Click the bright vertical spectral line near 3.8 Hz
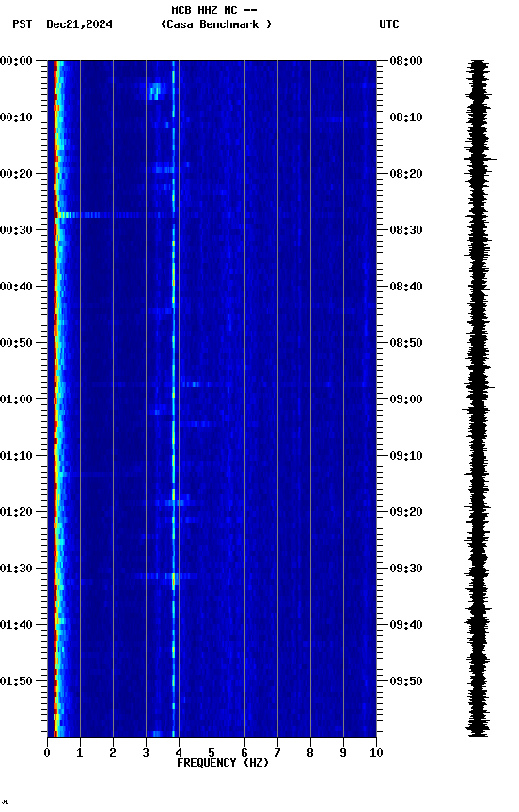This screenshot has height=812, width=519. 174,398
